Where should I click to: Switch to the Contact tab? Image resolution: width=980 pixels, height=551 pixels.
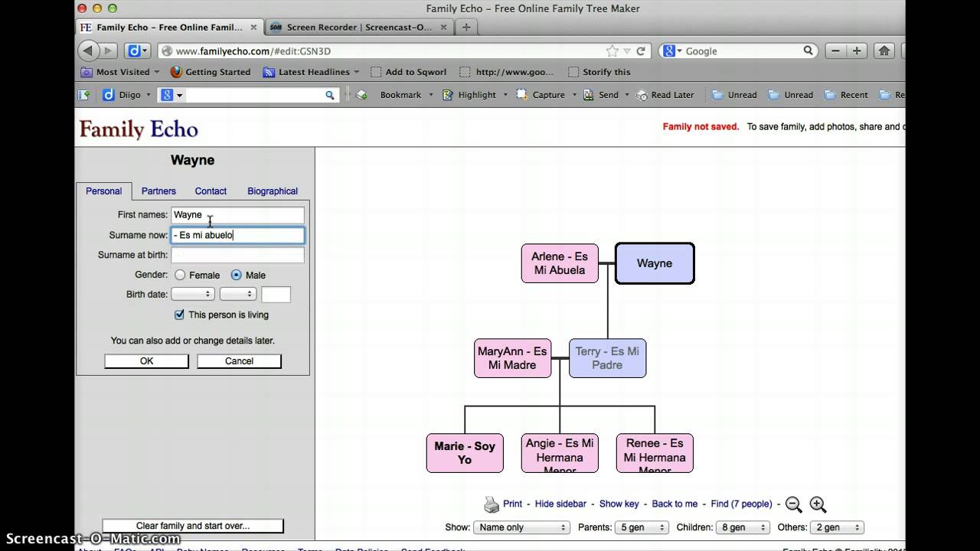(211, 191)
